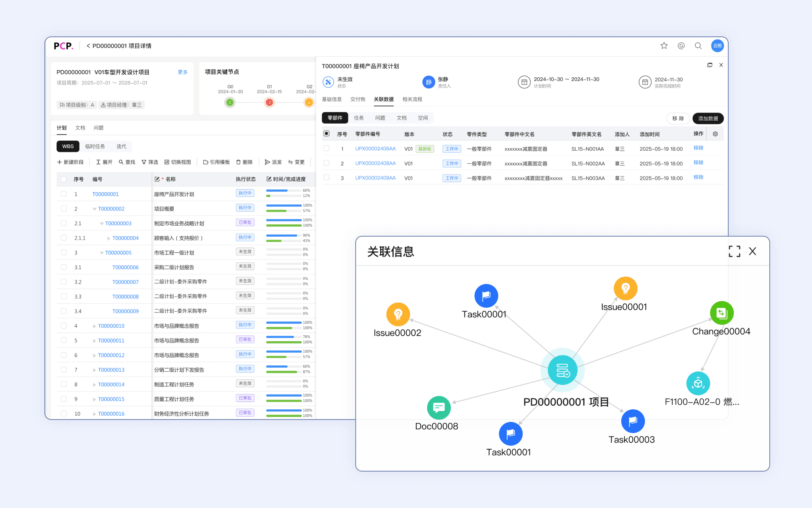This screenshot has width=812, height=508.
Task: Open part link UPX00002408AA
Action: click(375, 163)
